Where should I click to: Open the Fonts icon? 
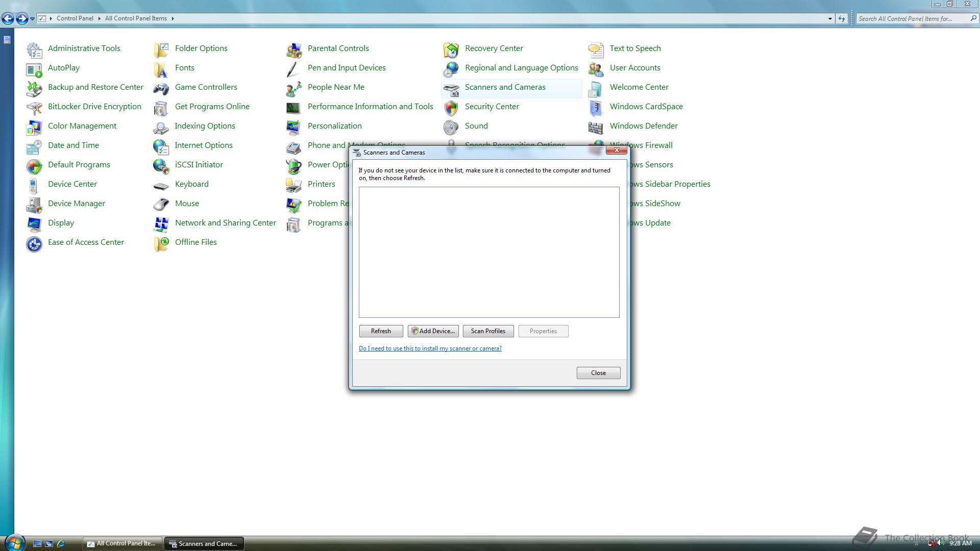pos(161,69)
